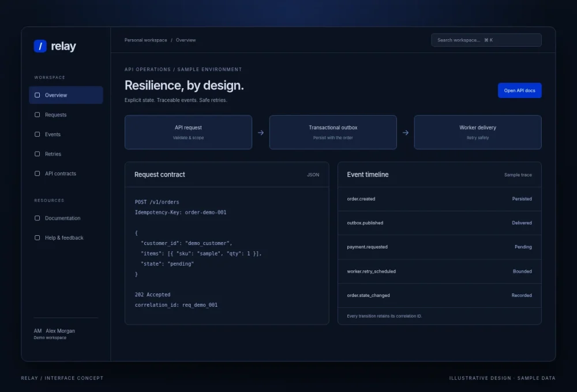Click the Overview breadcrumb
577x392 pixels.
coord(186,40)
